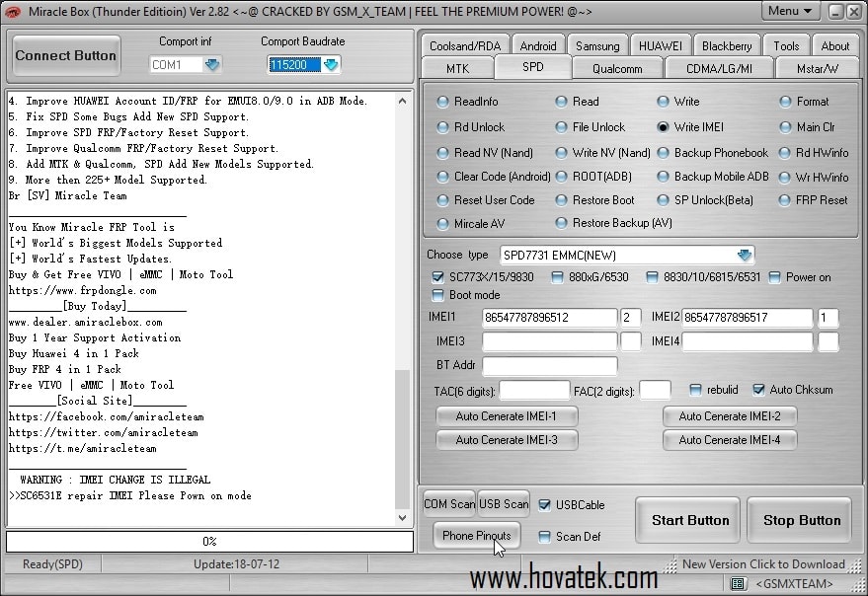
Task: Open Phone Pinouts
Action: click(x=477, y=536)
